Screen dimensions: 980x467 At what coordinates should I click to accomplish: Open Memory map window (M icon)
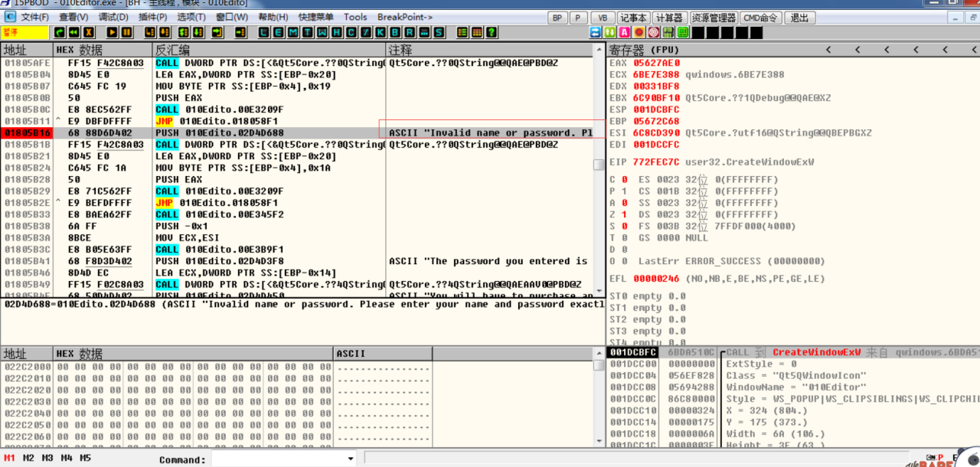(294, 32)
